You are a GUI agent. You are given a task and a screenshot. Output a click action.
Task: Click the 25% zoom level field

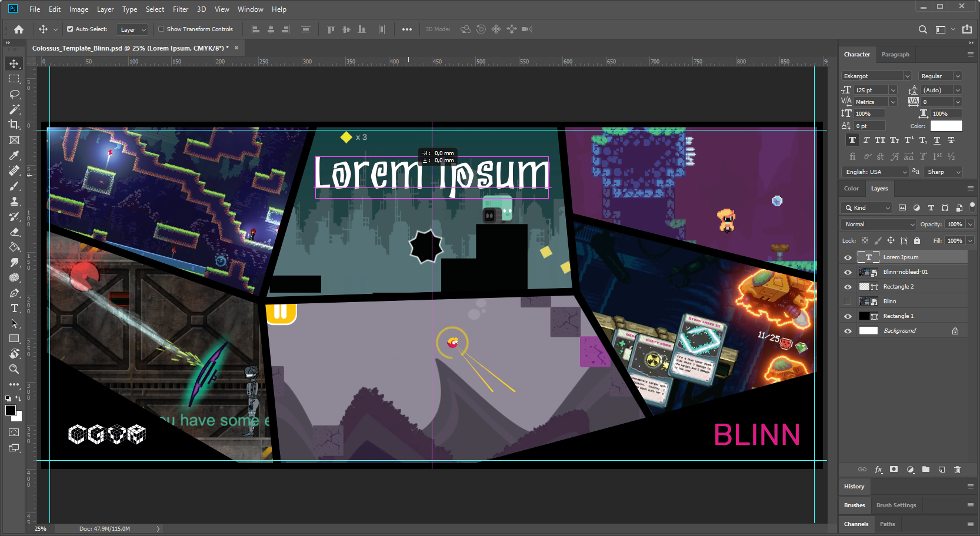[40, 529]
